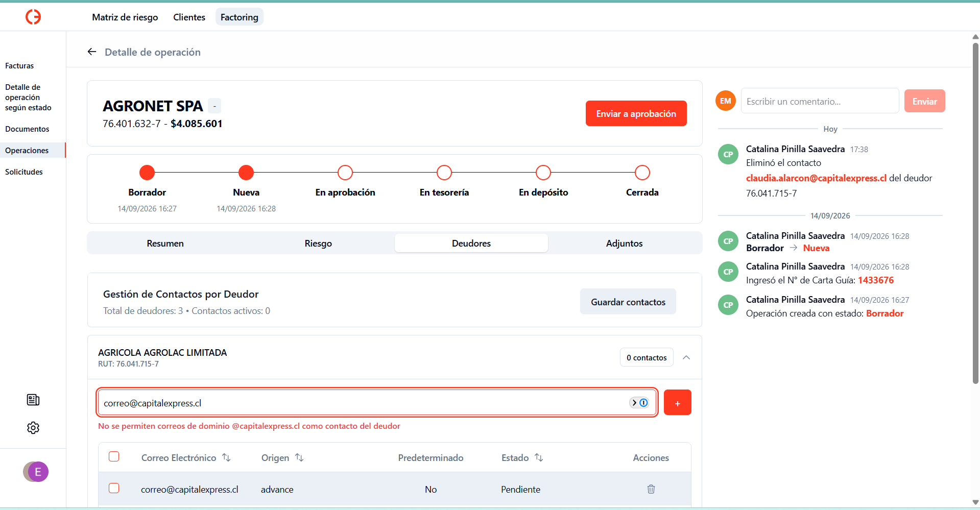Collapse the AGRICOLA AGROLAC LIMITADA section chevron

pyautogui.click(x=686, y=357)
